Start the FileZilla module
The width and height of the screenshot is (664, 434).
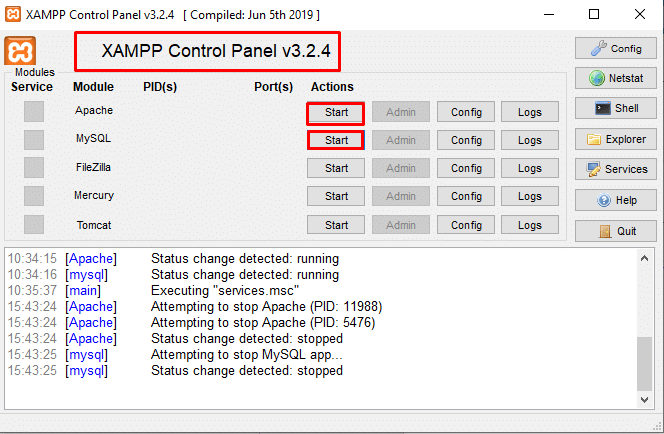coord(336,168)
